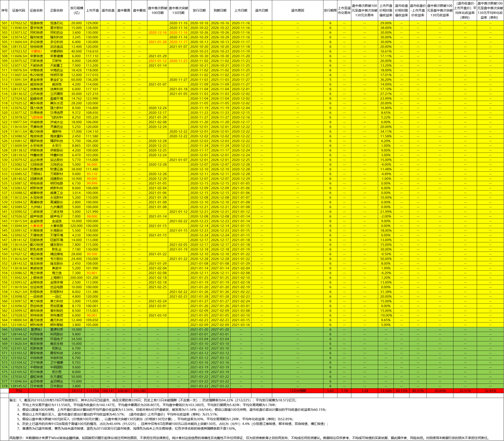
Task: Click the red-text 华菱转2 bond name
Action: 36,51
